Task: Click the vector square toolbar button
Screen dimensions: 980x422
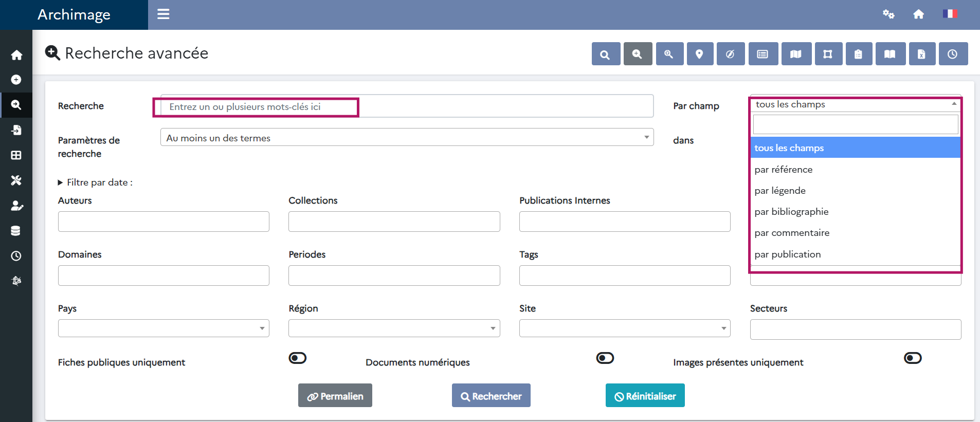Action: tap(828, 54)
